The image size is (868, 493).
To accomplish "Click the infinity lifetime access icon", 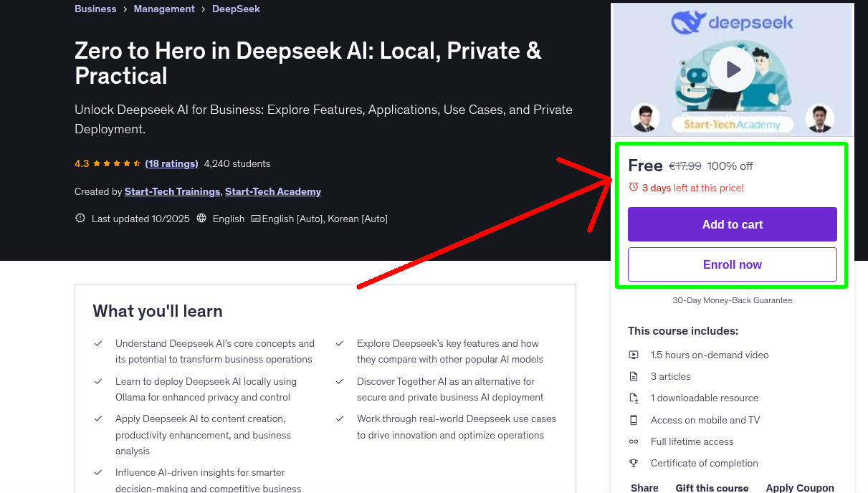I will tap(634, 441).
